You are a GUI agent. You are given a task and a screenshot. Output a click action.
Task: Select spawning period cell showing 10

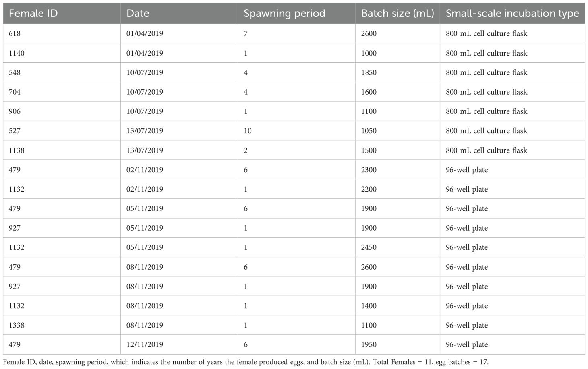click(248, 131)
